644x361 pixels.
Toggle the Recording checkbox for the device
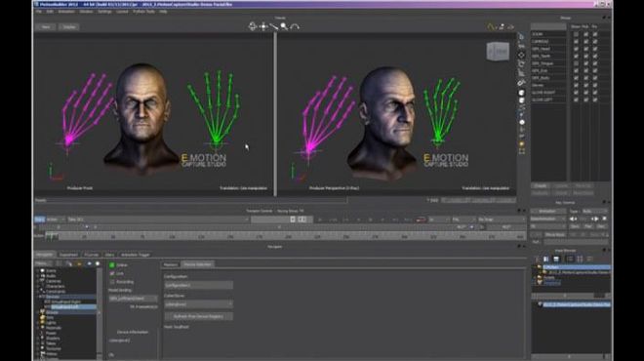click(x=112, y=282)
